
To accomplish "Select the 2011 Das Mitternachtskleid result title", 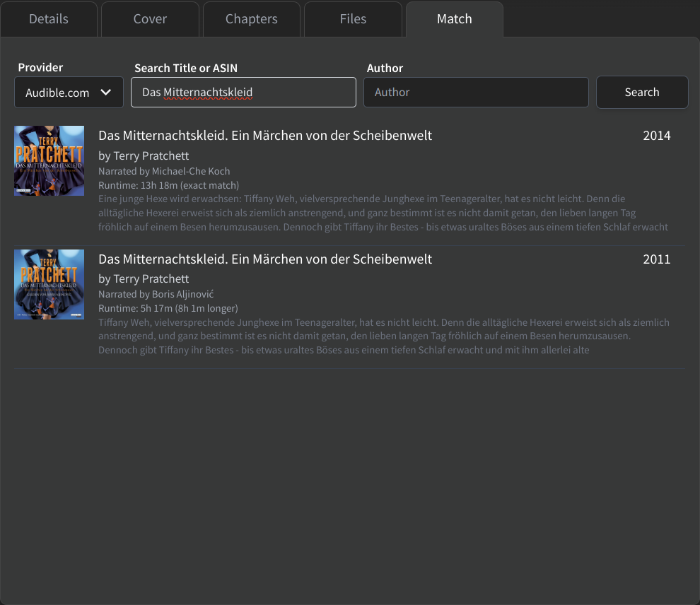I will 265,259.
